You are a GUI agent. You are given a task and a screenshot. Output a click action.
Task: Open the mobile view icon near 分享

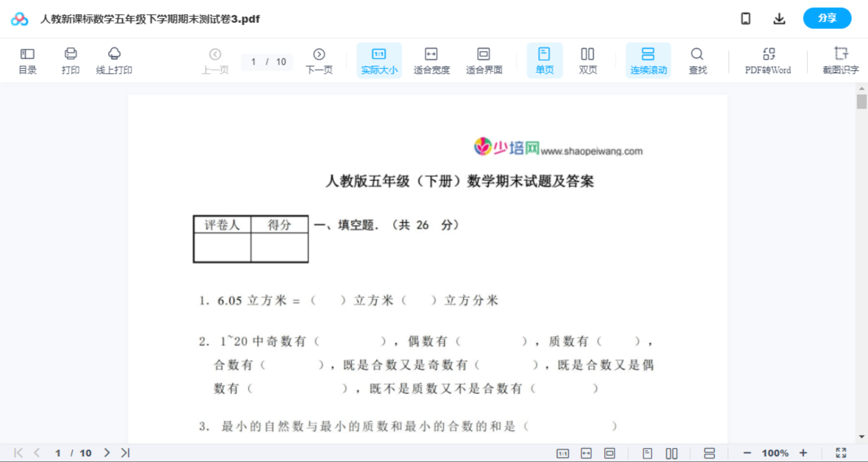click(x=746, y=18)
